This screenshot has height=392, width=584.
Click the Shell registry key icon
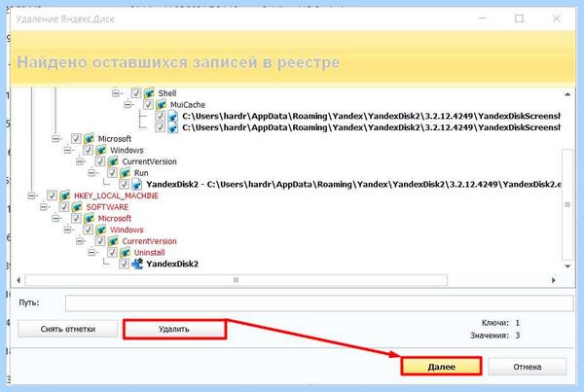click(x=149, y=92)
